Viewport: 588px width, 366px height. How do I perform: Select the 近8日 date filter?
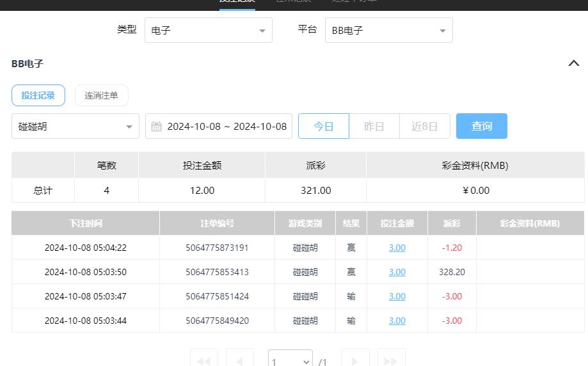[424, 127]
